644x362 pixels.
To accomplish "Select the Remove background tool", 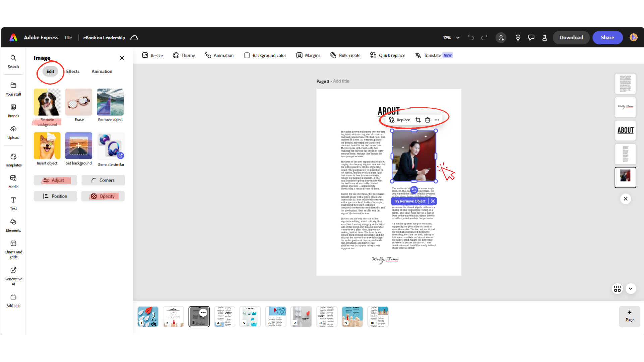I will pos(47,102).
